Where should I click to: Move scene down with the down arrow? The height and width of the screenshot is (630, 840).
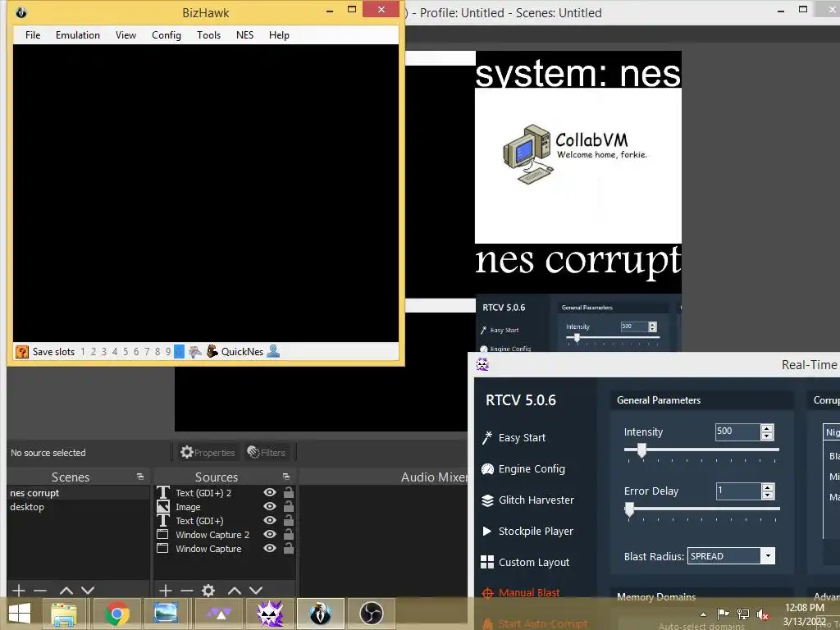click(88, 591)
